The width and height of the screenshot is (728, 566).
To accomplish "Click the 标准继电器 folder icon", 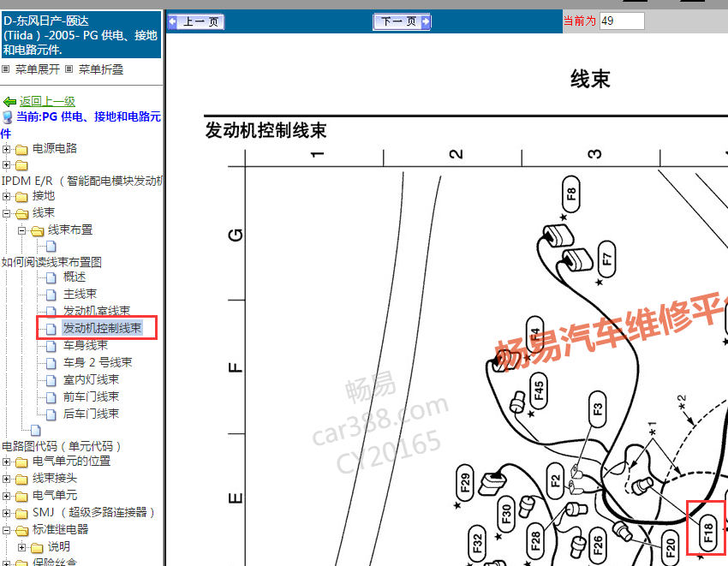I will coord(21,531).
